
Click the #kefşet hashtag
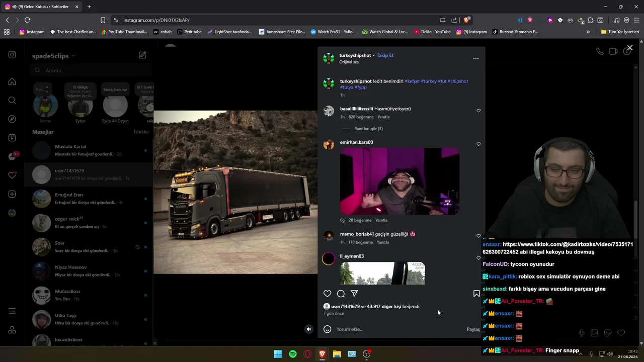pyautogui.click(x=412, y=81)
